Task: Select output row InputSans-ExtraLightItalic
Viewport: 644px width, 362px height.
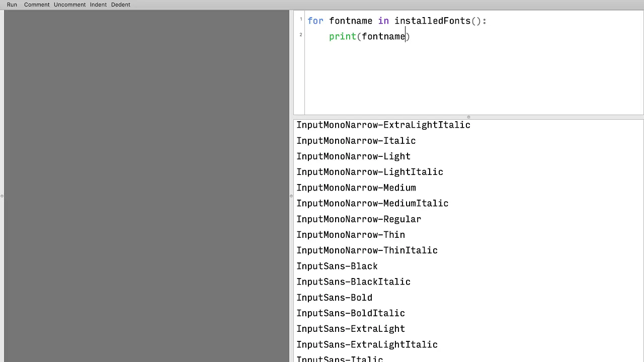Action: [367, 345]
